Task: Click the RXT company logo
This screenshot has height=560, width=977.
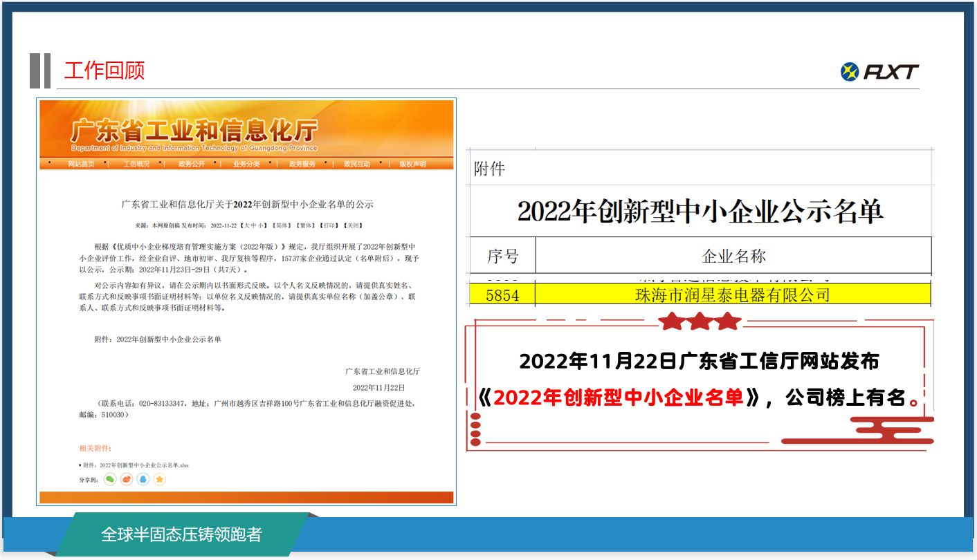Action: coord(879,71)
